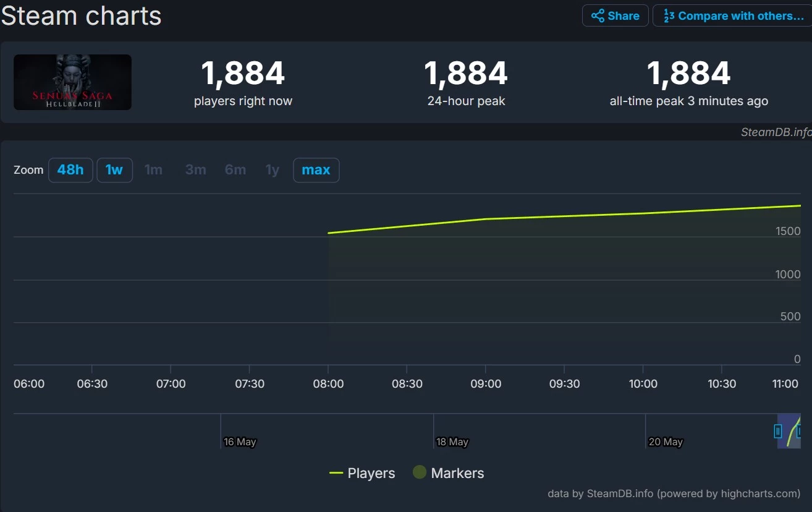The width and height of the screenshot is (812, 512).
Task: Click the navigator's highlighted range area
Action: (x=789, y=431)
